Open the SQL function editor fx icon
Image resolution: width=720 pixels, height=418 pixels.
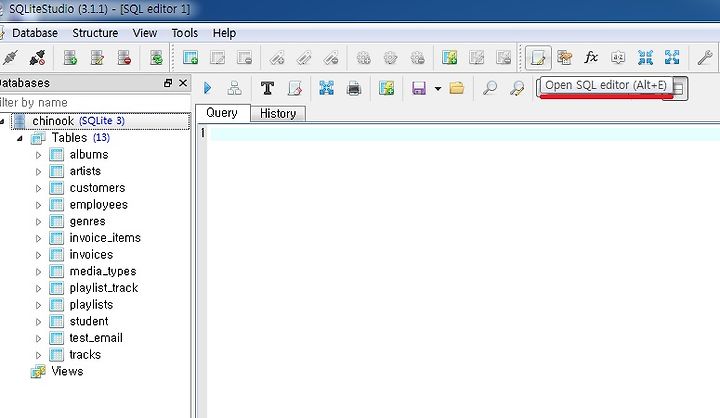[591, 58]
